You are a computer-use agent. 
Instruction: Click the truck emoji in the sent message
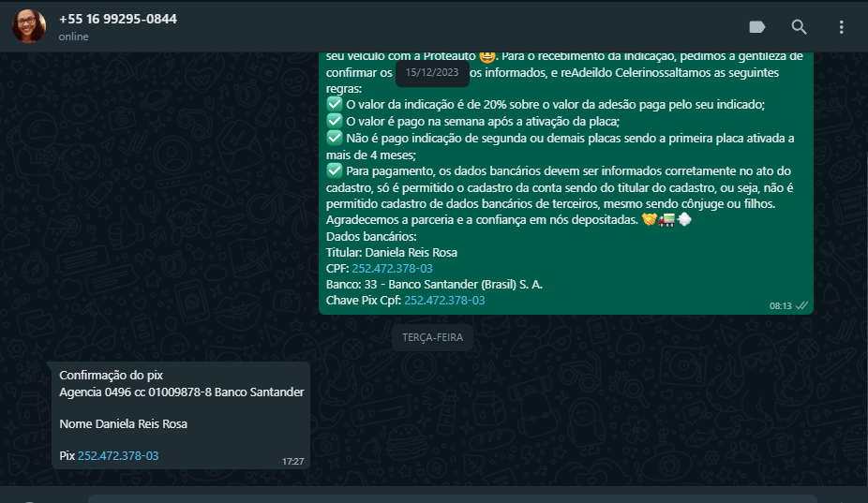(666, 220)
